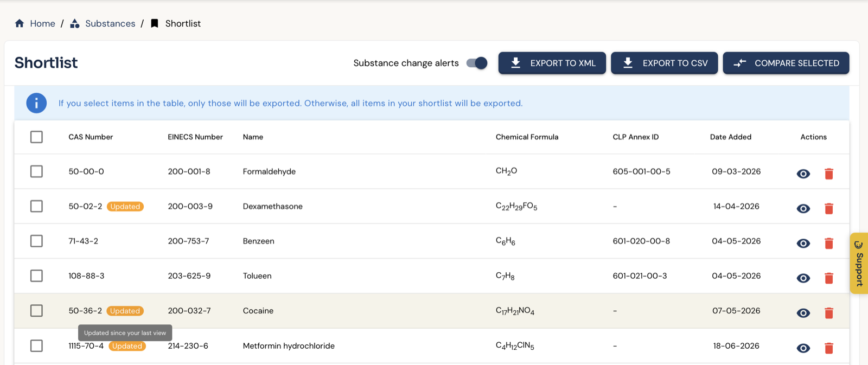Open the Support side tab
Image resolution: width=868 pixels, height=365 pixels.
859,263
